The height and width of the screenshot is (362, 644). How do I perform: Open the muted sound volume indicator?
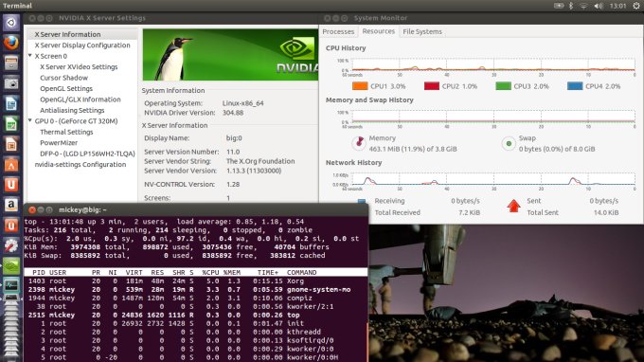(x=599, y=6)
